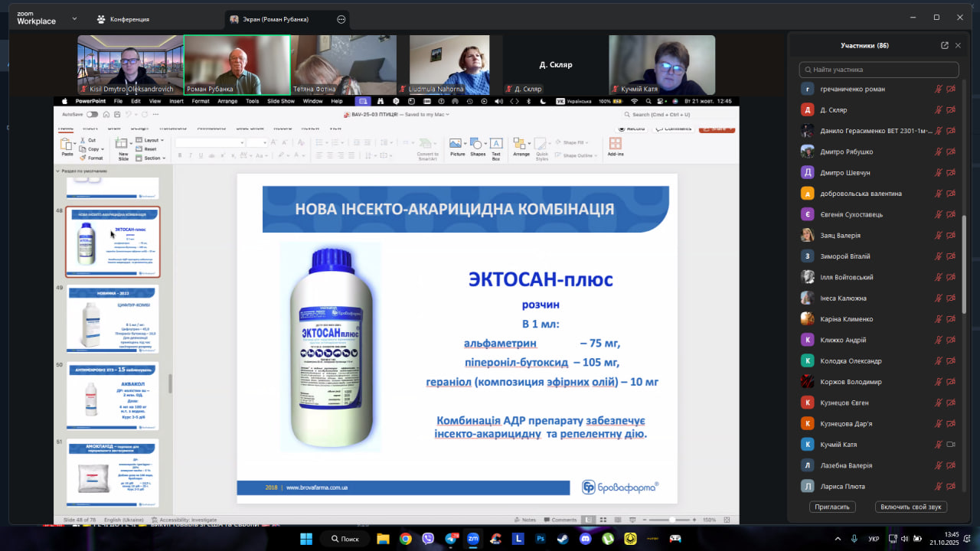Pop out the participants panel
980x551 pixels.
click(x=944, y=45)
